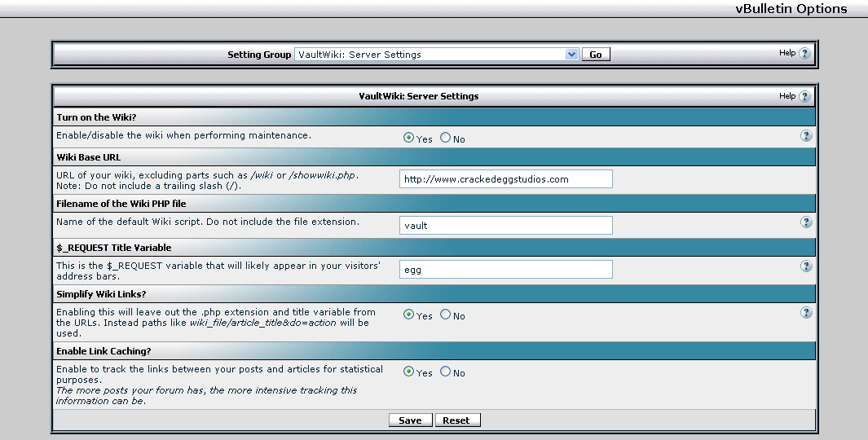Screen dimensions: 868x440
Task: Click the Wiki Base URL text field
Action: [505, 179]
